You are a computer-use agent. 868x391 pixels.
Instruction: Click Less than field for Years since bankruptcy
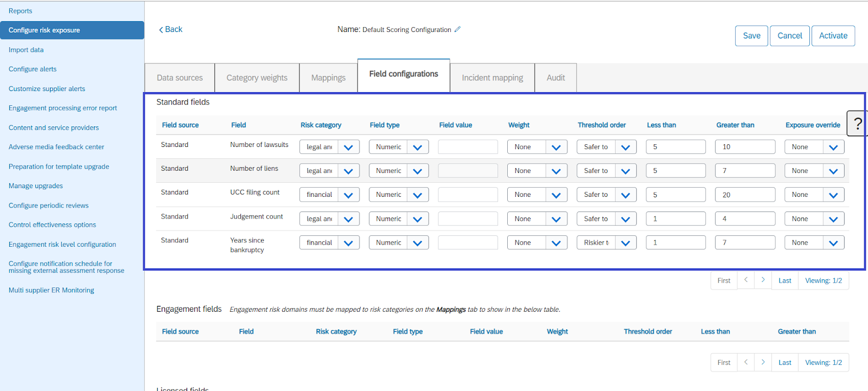(675, 243)
